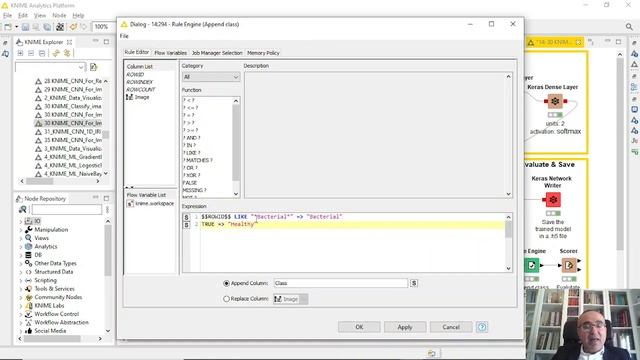Click the Scorer node icon

pos(569,265)
